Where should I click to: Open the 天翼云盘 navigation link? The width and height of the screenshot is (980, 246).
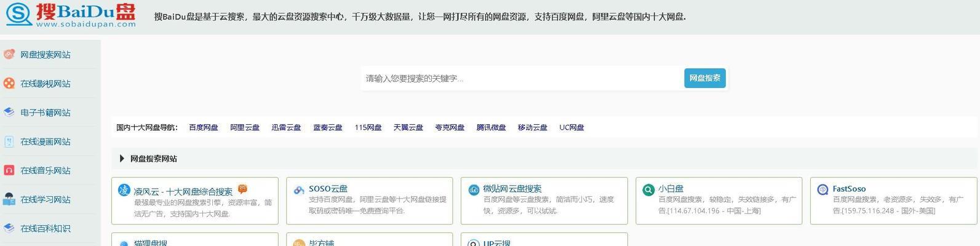point(408,127)
